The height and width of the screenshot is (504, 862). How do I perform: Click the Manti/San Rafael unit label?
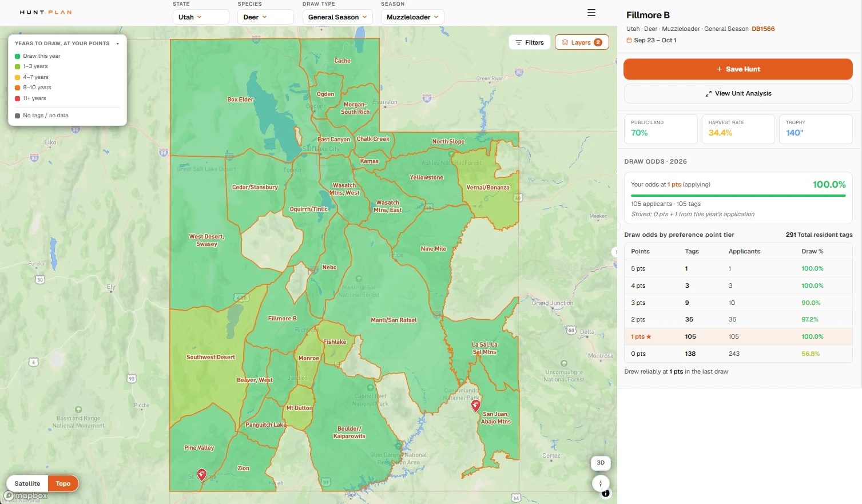click(394, 320)
